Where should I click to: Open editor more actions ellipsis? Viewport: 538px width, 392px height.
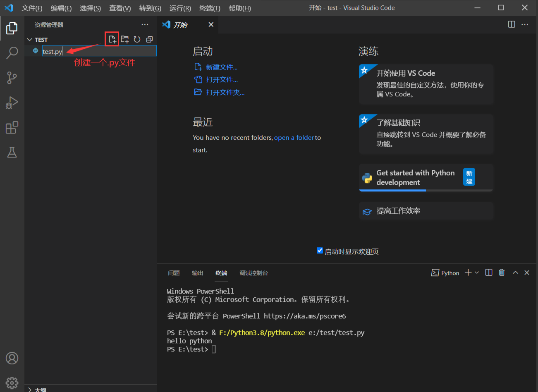(x=525, y=24)
